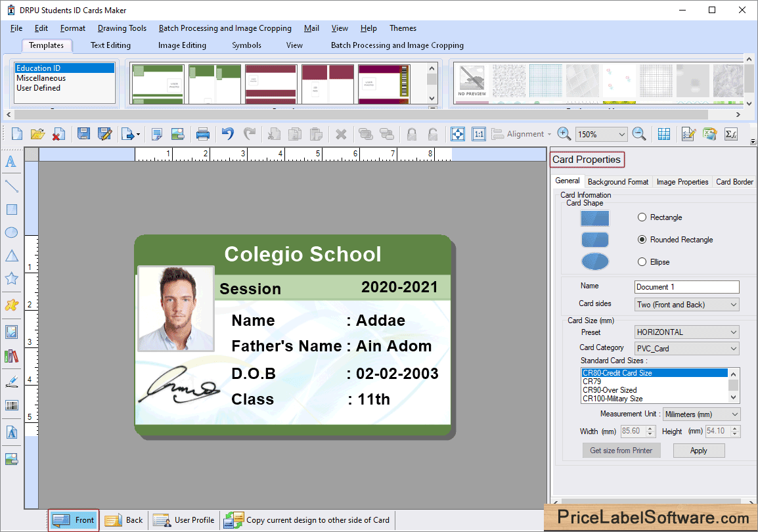Click the Zoom In magnifier icon
The image size is (758, 532).
coord(564,134)
